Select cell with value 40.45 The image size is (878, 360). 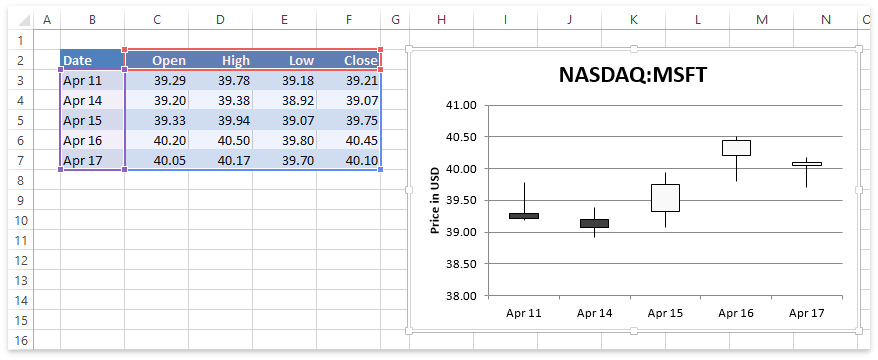348,140
